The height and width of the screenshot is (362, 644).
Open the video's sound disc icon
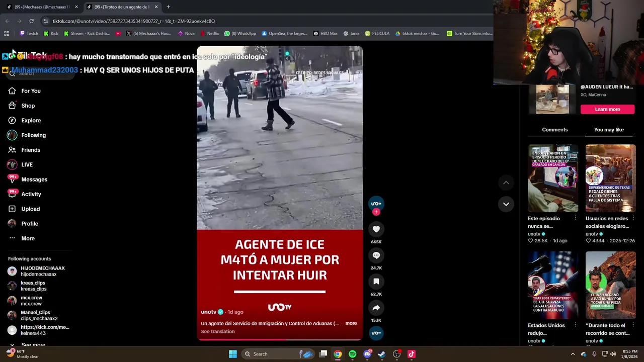pyautogui.click(x=376, y=333)
